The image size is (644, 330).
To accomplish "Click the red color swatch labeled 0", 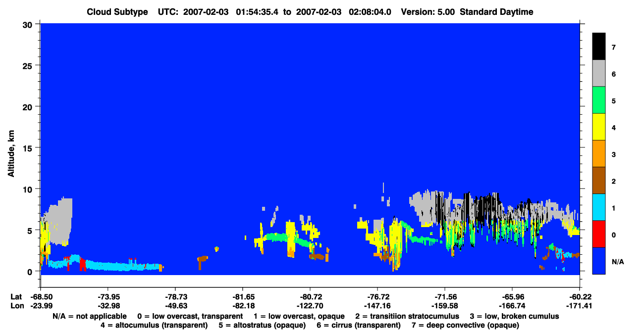I will pyautogui.click(x=599, y=234).
